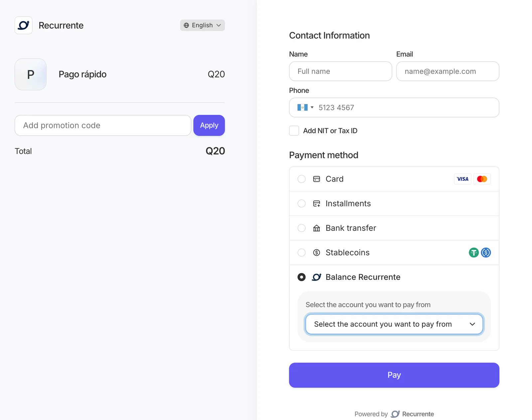This screenshot has height=420, width=532.
Task: Click the Installments option label
Action: click(348, 204)
